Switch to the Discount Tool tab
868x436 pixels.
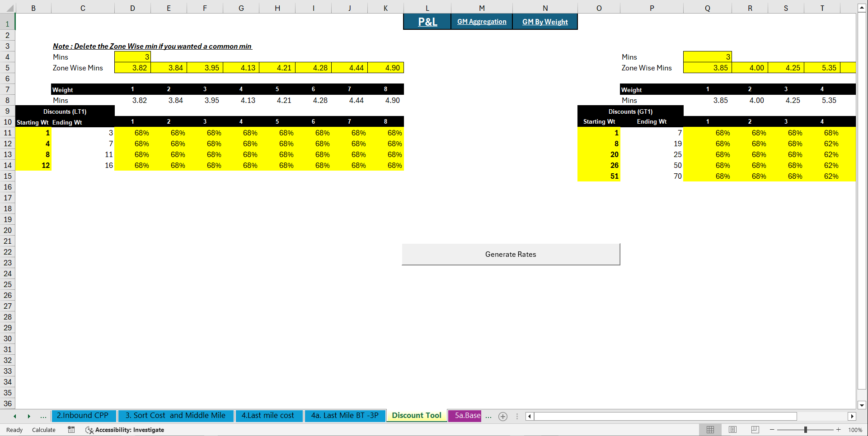[416, 415]
